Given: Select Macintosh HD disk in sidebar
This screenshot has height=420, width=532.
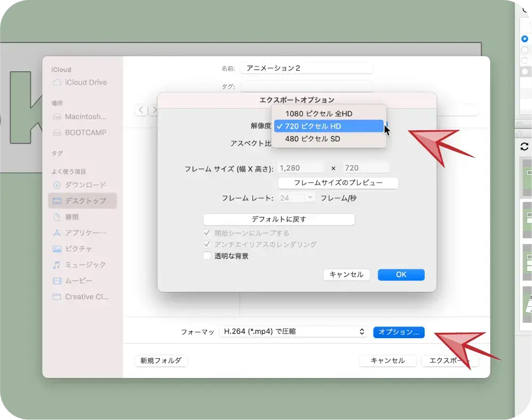Looking at the screenshot, I should (85, 116).
